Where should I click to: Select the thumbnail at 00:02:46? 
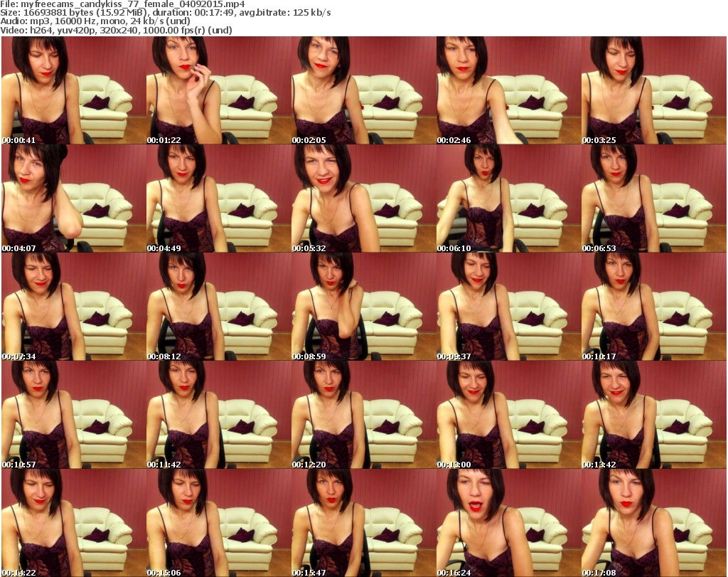pos(508,90)
